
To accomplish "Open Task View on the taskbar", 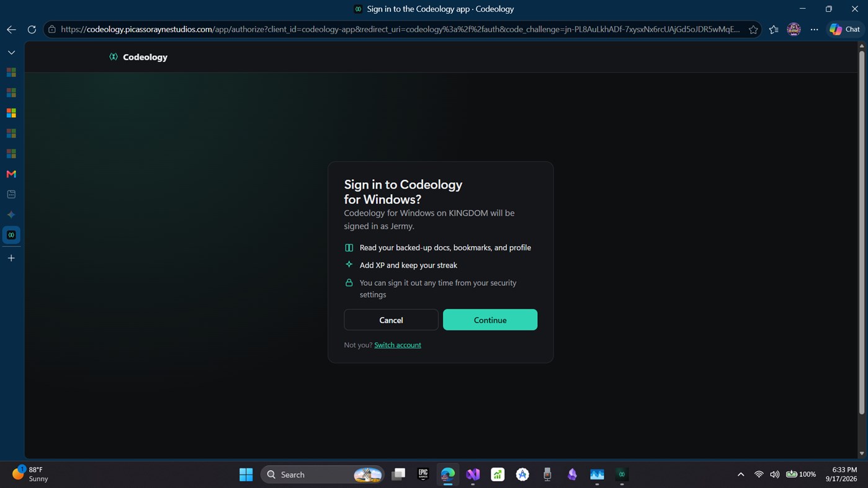I will pos(398,474).
